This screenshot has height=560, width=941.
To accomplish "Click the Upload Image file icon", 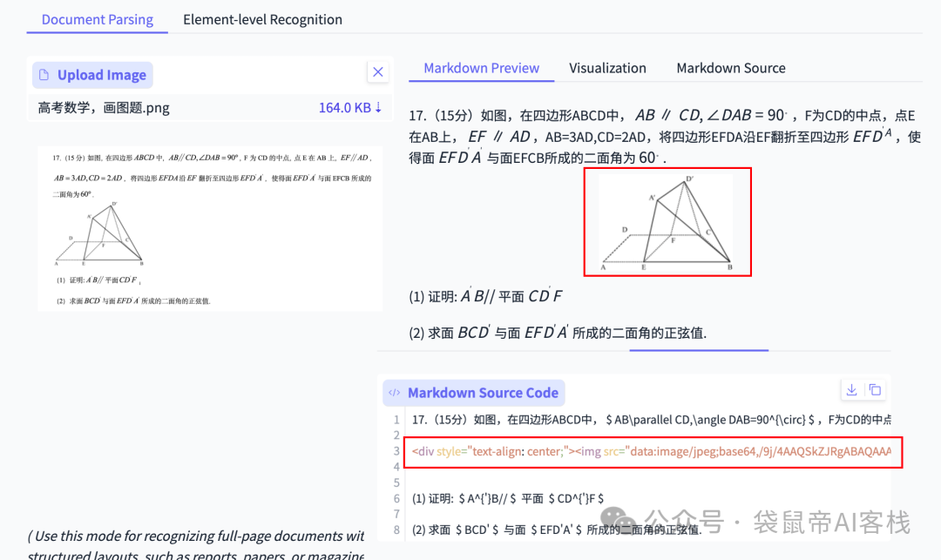I will click(44, 75).
